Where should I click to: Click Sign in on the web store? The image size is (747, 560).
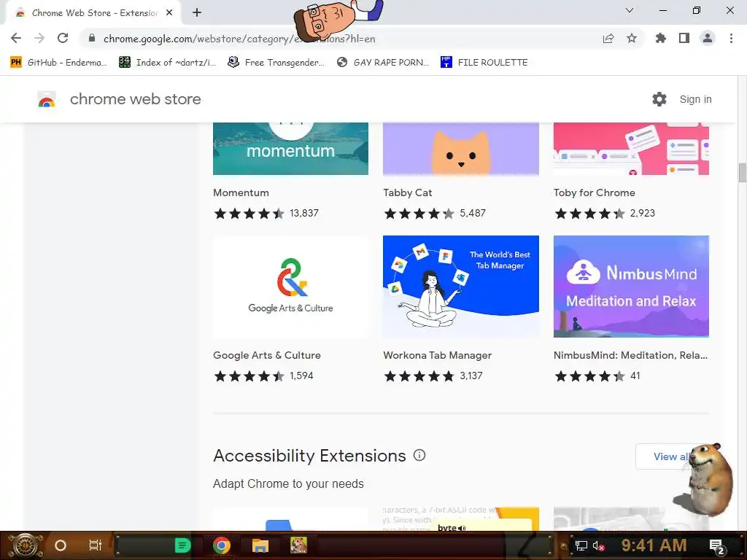(695, 99)
